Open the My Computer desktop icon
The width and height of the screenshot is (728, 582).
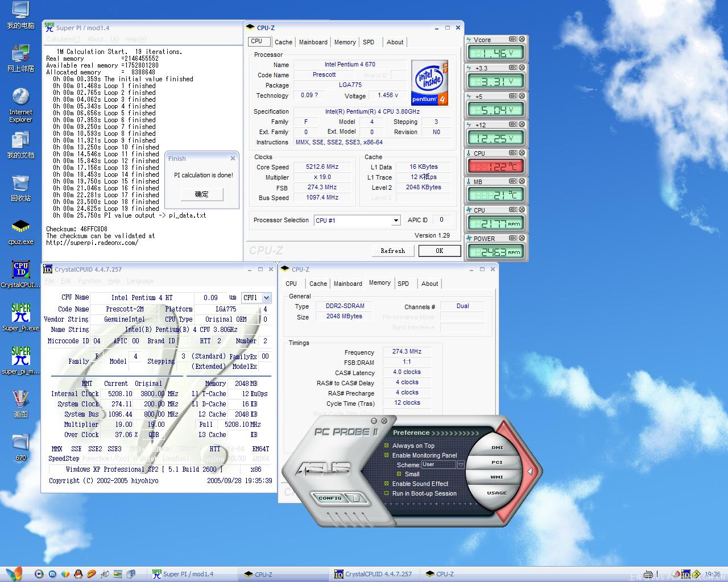pyautogui.click(x=20, y=15)
